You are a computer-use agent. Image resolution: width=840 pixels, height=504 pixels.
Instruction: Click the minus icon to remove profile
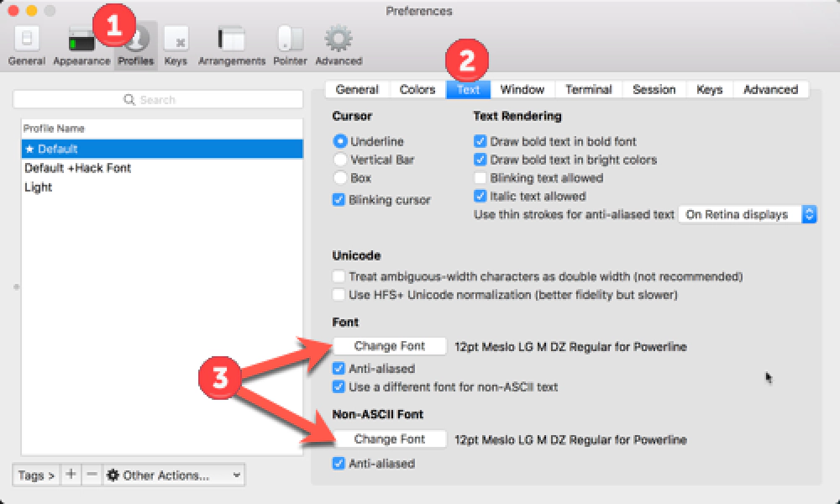click(92, 475)
